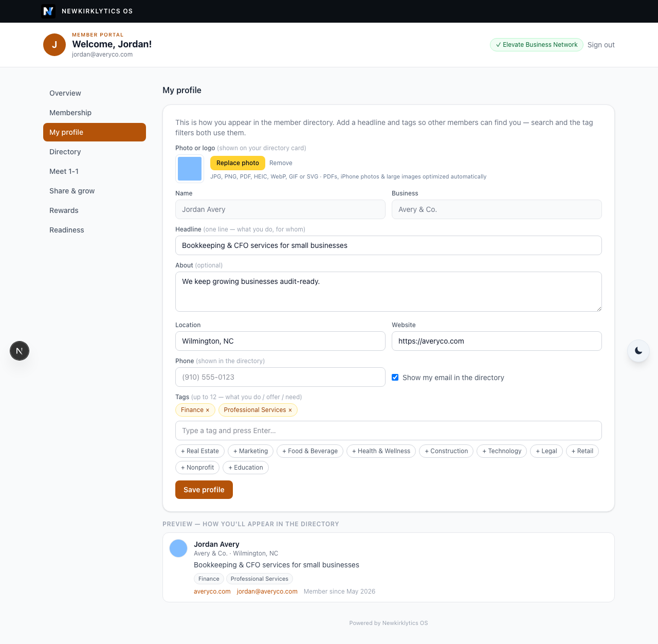Screen dimensions: 658x644
Task: Click the blue profile photo thumbnail
Action: tap(190, 169)
